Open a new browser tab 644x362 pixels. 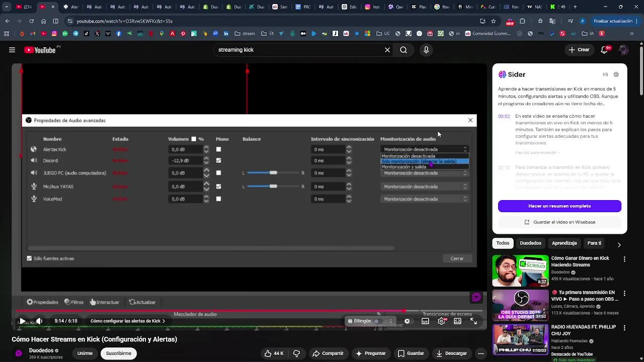[575, 7]
